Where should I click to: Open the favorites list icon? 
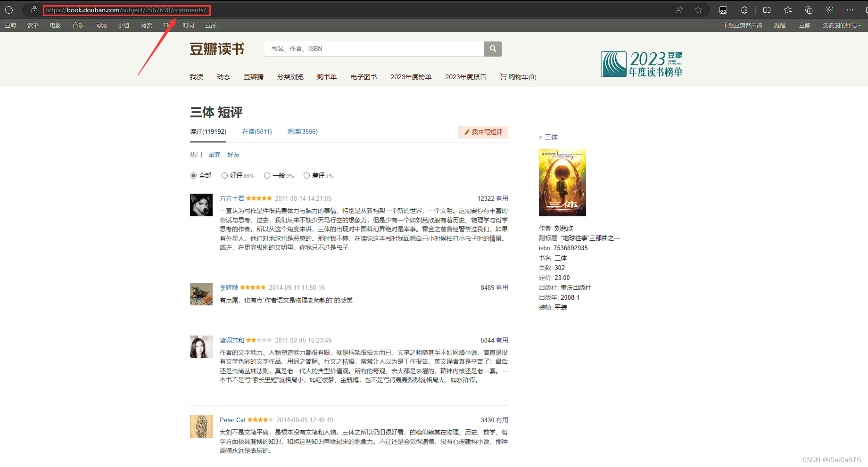788,10
